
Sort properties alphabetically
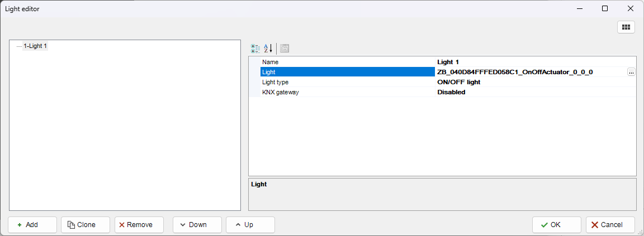(268, 49)
